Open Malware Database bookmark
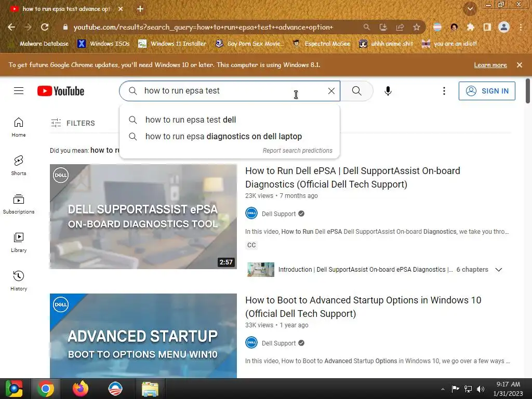Image resolution: width=532 pixels, height=399 pixels. pyautogui.click(x=40, y=44)
